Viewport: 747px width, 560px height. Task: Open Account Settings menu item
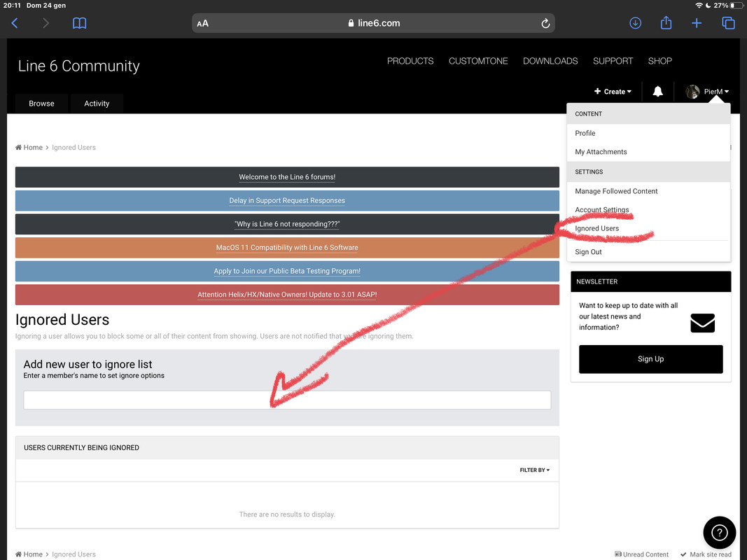point(601,209)
